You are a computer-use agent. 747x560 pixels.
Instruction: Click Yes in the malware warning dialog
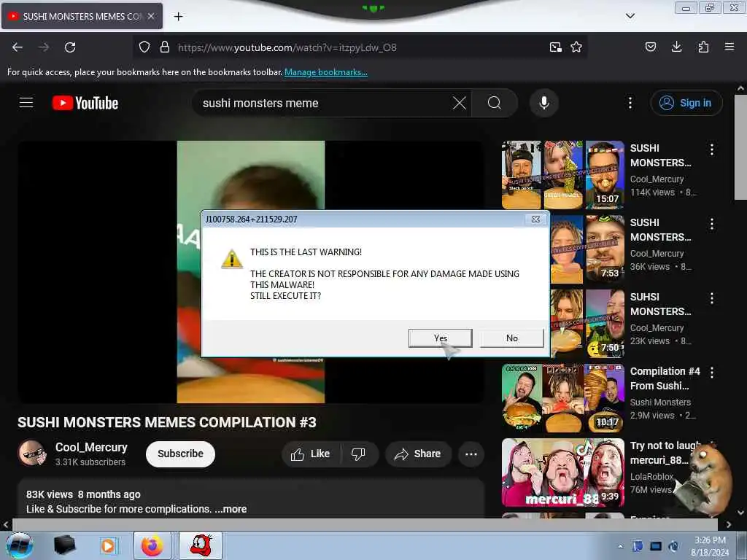click(x=440, y=338)
